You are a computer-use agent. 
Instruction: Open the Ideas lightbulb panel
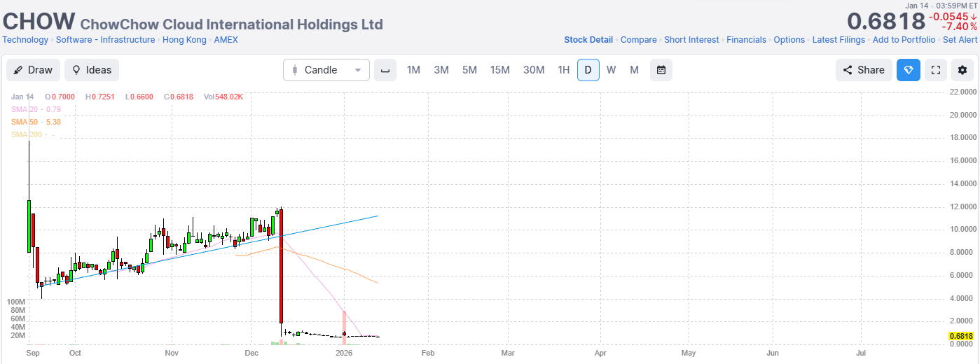(92, 70)
